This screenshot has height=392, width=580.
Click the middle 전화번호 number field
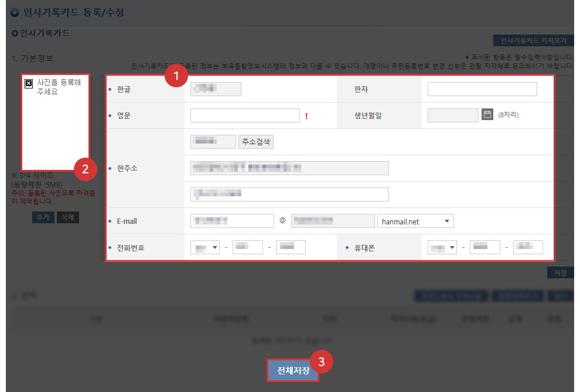tap(247, 247)
